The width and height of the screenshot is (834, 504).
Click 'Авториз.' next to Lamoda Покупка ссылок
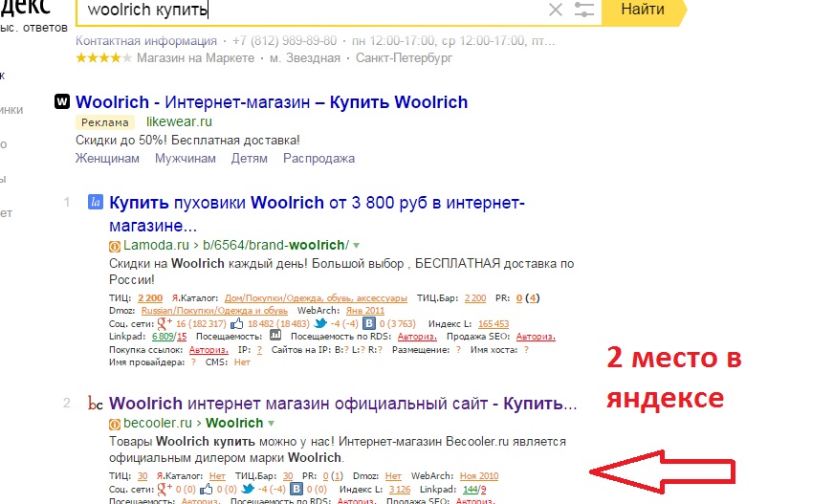(208, 350)
